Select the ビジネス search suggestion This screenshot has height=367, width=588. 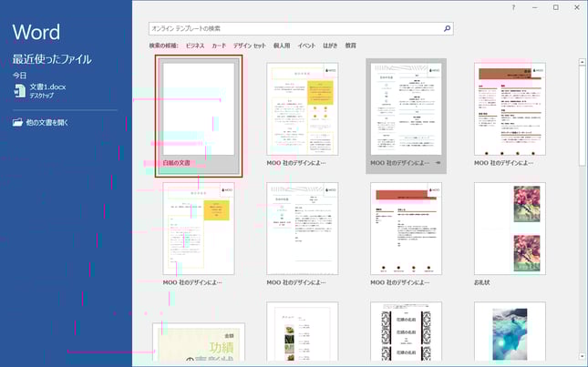point(195,46)
